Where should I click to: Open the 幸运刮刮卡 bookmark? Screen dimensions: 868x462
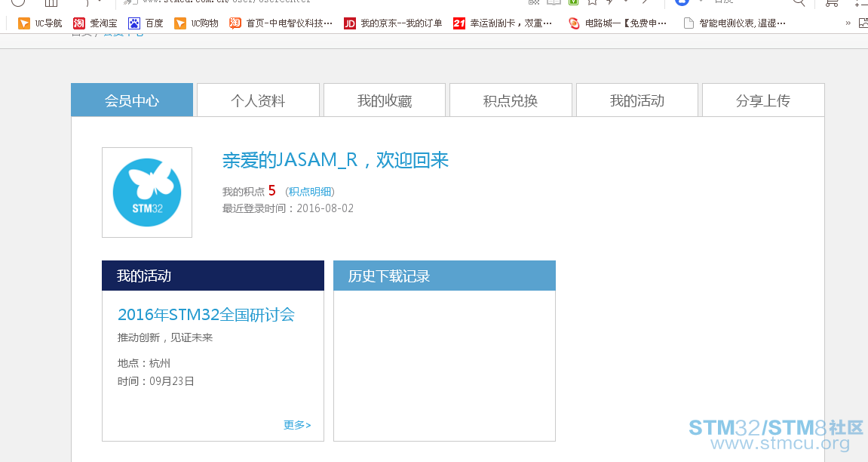coord(502,23)
